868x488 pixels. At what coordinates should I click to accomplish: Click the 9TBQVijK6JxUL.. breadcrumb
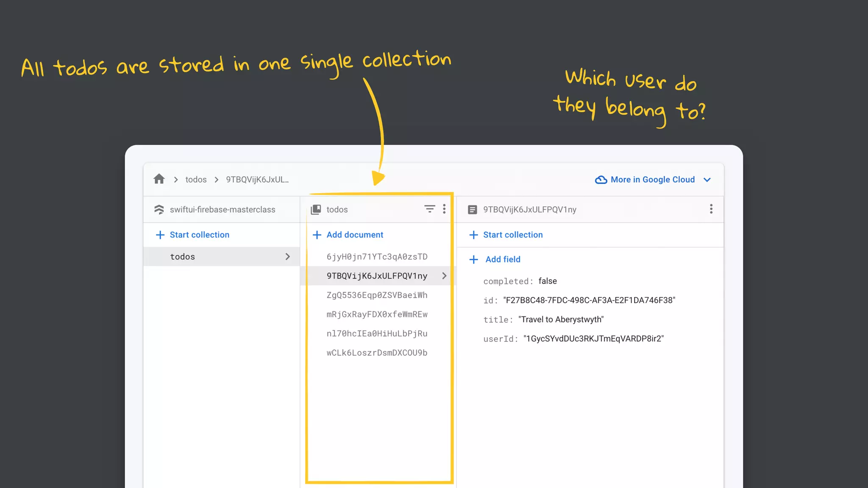(x=257, y=180)
